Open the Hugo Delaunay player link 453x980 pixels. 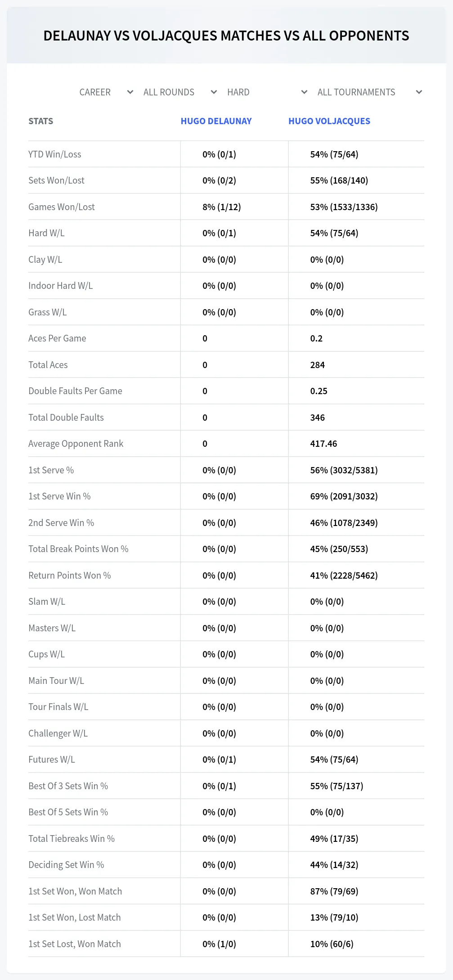216,121
